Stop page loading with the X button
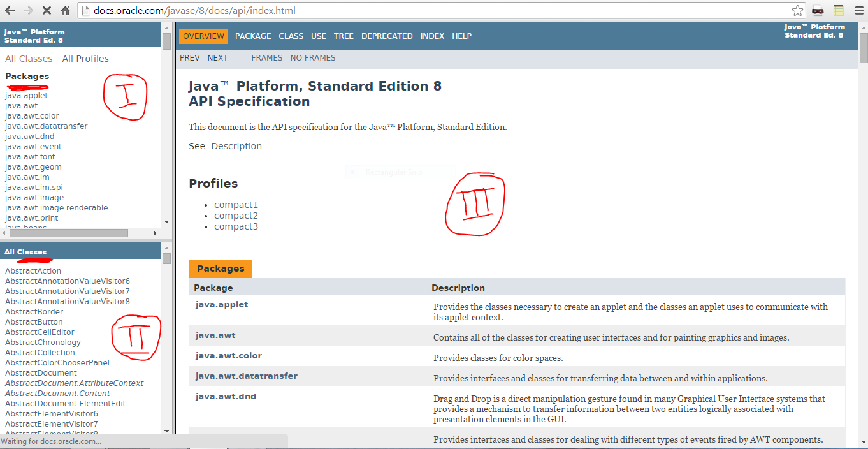This screenshot has width=868, height=449. click(x=47, y=11)
